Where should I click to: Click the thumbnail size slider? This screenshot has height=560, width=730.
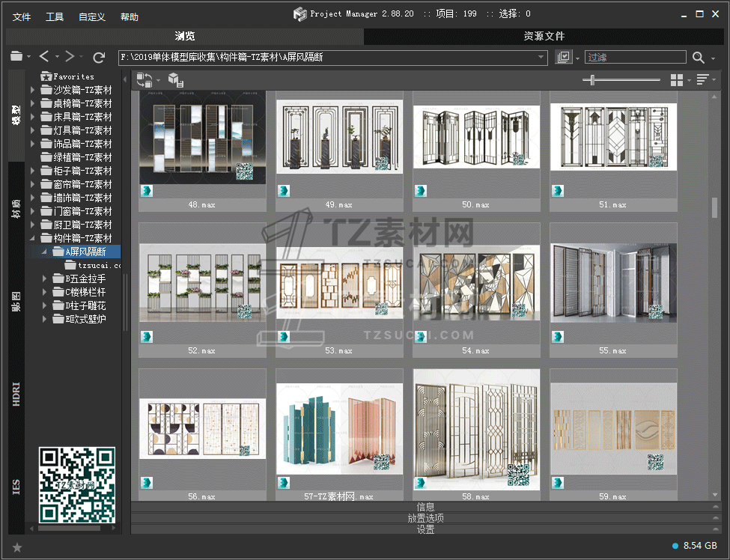[x=593, y=80]
